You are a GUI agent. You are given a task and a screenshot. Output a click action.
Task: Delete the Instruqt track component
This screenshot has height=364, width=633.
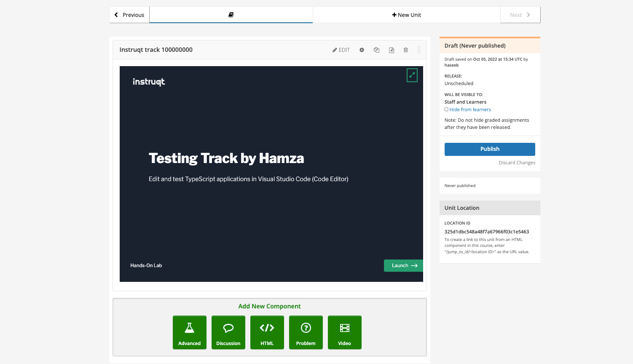click(x=405, y=50)
